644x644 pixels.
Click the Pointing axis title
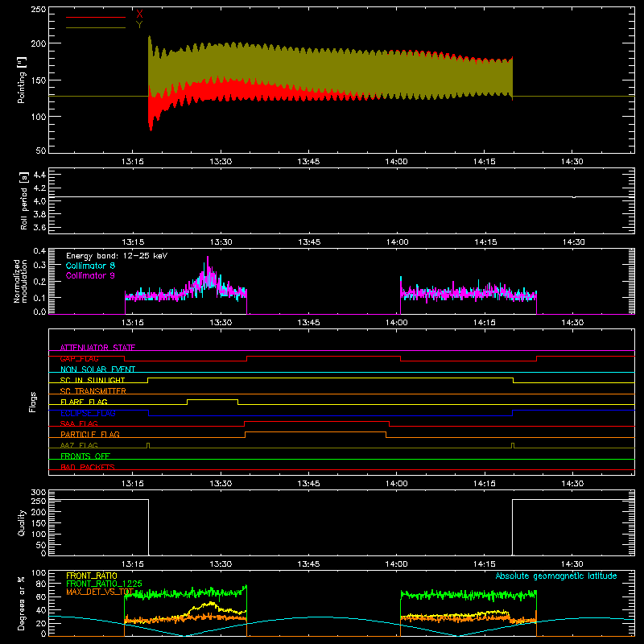click(22, 80)
